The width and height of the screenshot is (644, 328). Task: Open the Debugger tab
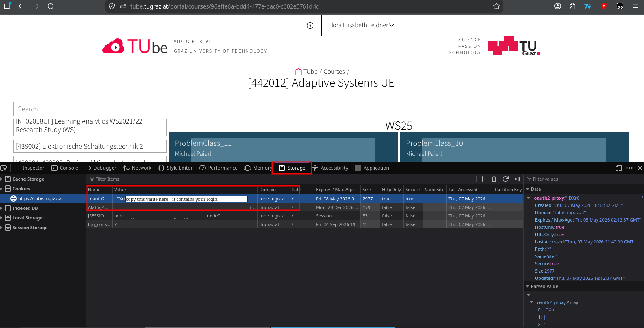click(x=100, y=168)
